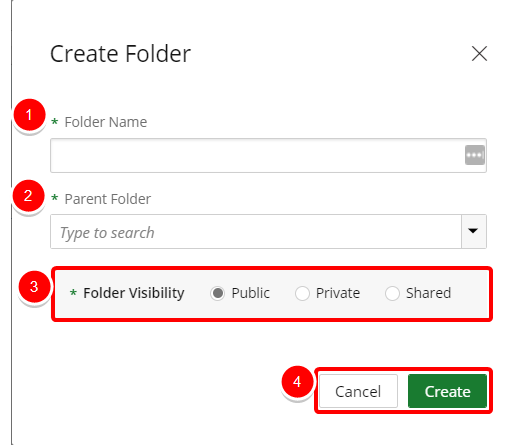
Task: Click the Create Folder dialog title
Action: pos(120,54)
